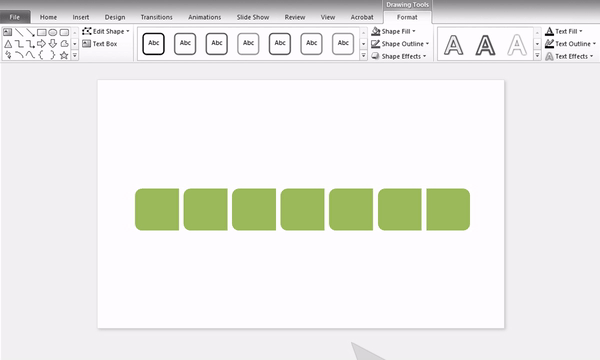This screenshot has width=600, height=360.
Task: Switch to the Transitions tab
Action: click(157, 17)
